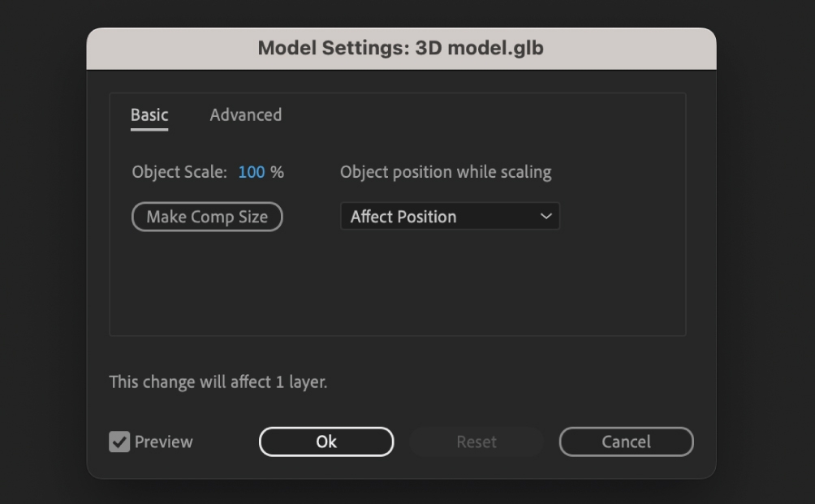Click "3D model.glb" file name in title

pyautogui.click(x=479, y=49)
